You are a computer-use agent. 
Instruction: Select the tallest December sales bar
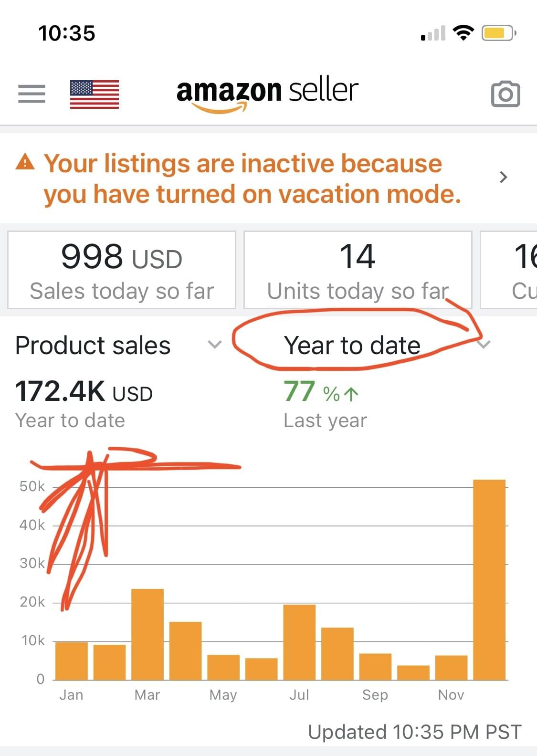click(489, 579)
